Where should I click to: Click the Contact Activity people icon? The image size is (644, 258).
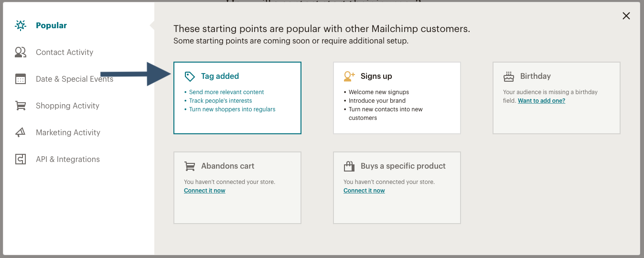(21, 52)
